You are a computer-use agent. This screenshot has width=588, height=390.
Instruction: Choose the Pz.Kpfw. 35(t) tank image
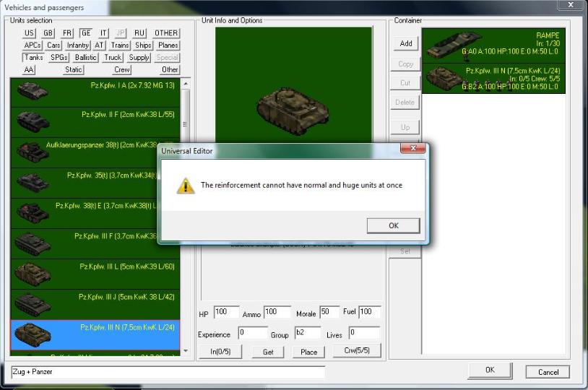tap(33, 183)
